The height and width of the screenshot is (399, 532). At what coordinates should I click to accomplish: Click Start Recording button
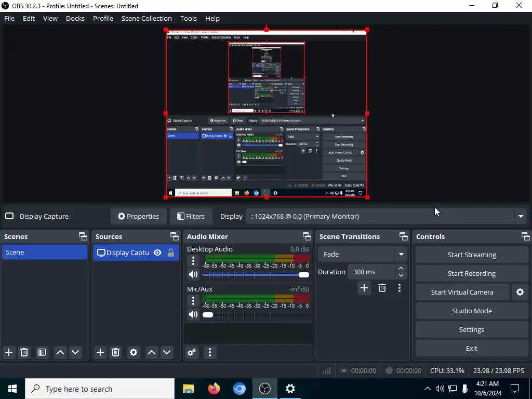pos(472,273)
